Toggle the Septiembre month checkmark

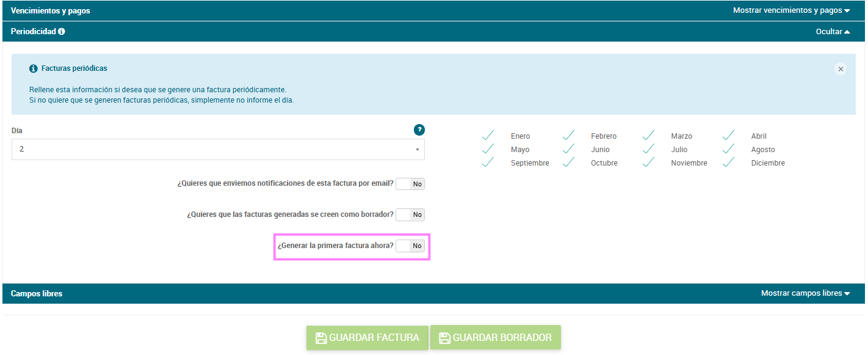pos(488,163)
